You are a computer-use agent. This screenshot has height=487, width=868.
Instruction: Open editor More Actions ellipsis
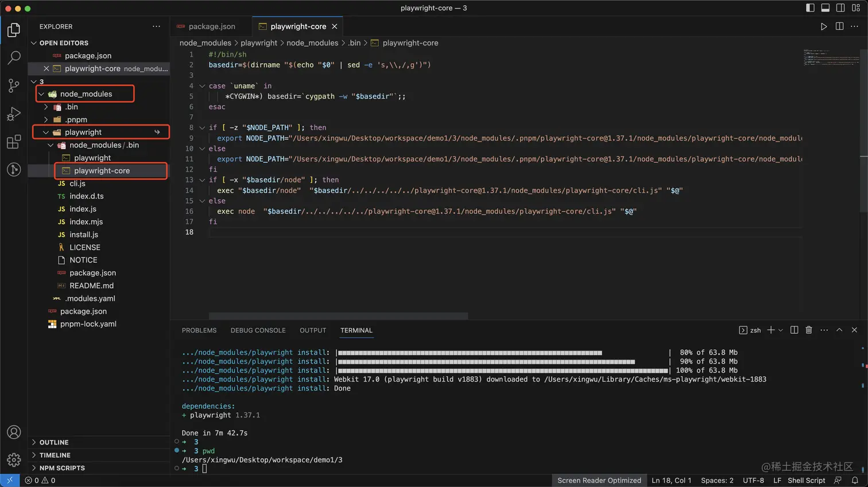854,26
